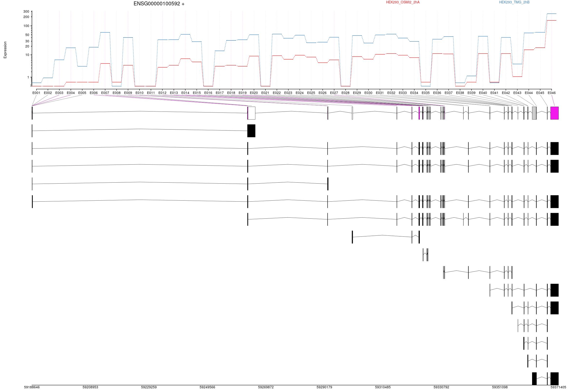The width and height of the screenshot is (585, 392).
Task: Click the exon label E035
Action: click(426, 93)
